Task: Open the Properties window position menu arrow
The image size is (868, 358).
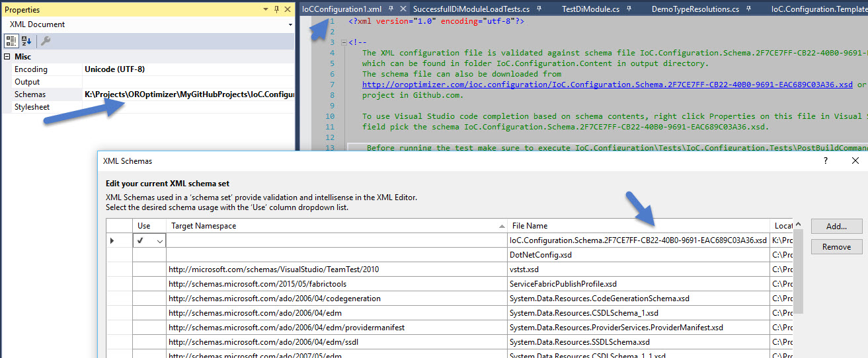Action: 266,10
